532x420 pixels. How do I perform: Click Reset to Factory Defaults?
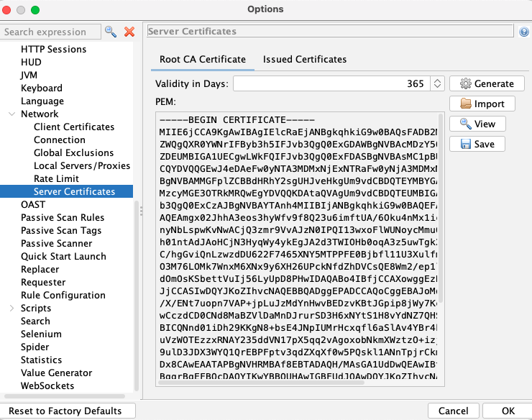(68, 411)
